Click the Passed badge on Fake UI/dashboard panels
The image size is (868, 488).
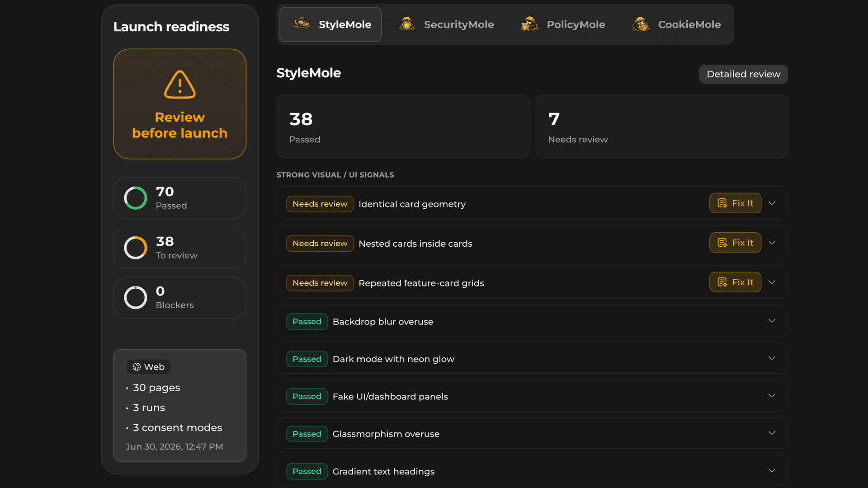click(307, 397)
